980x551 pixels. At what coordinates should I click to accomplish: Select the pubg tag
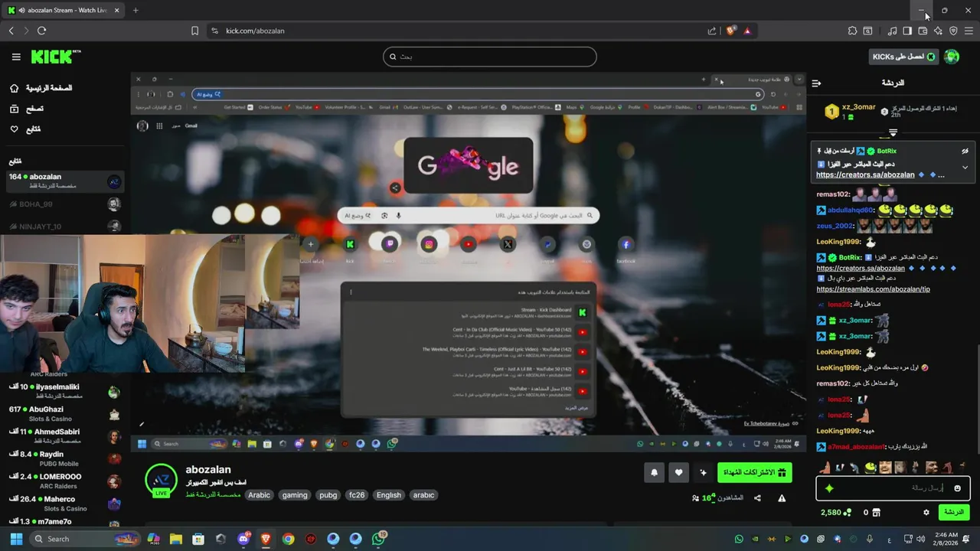click(328, 495)
